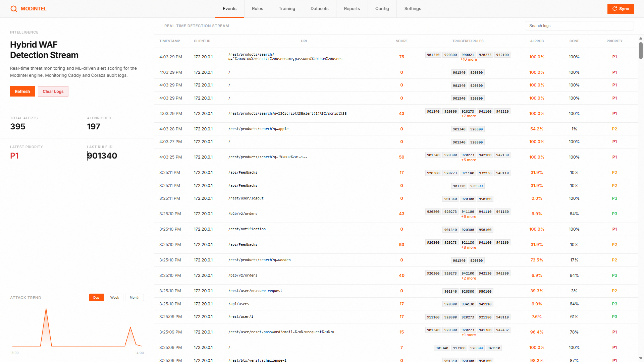Screen dimensions: 644x362
Task: Click the MODINTEL magnifier logo icon
Action: [13, 9]
